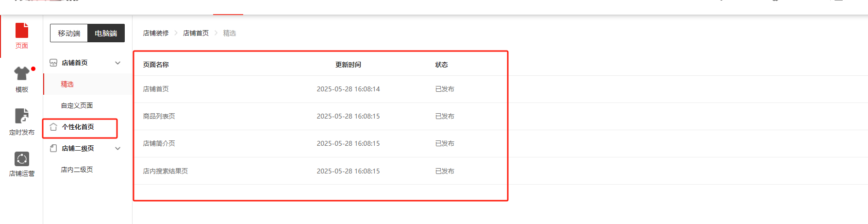This screenshot has height=224, width=868.
Task: Go to 店铺装修 breadcrumb link
Action: pyautogui.click(x=156, y=33)
